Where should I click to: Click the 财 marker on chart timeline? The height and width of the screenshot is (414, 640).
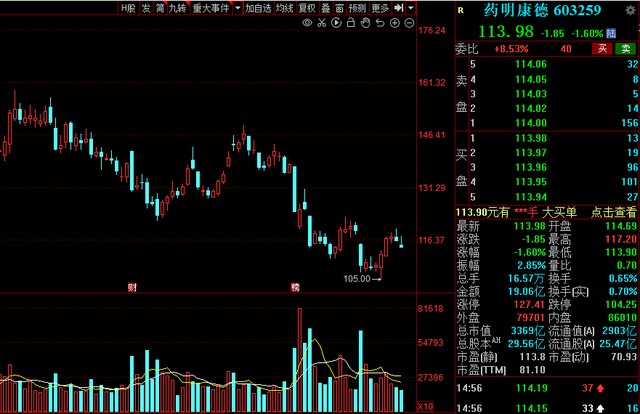[x=131, y=288]
